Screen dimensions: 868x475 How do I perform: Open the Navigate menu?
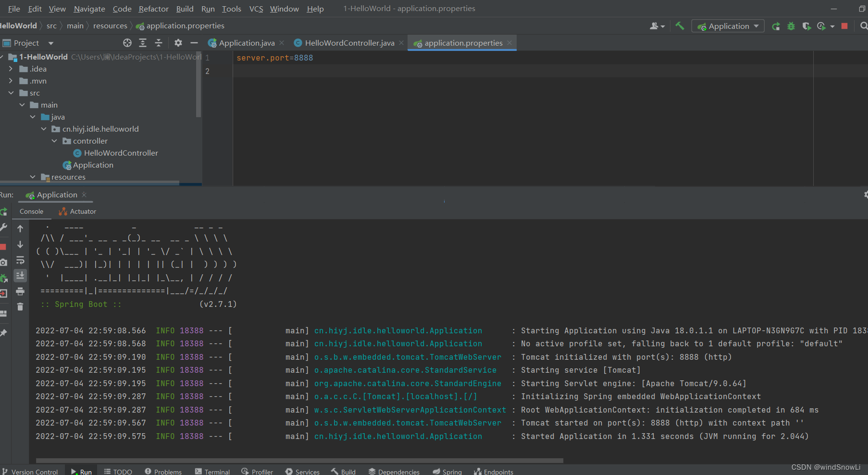[89, 9]
